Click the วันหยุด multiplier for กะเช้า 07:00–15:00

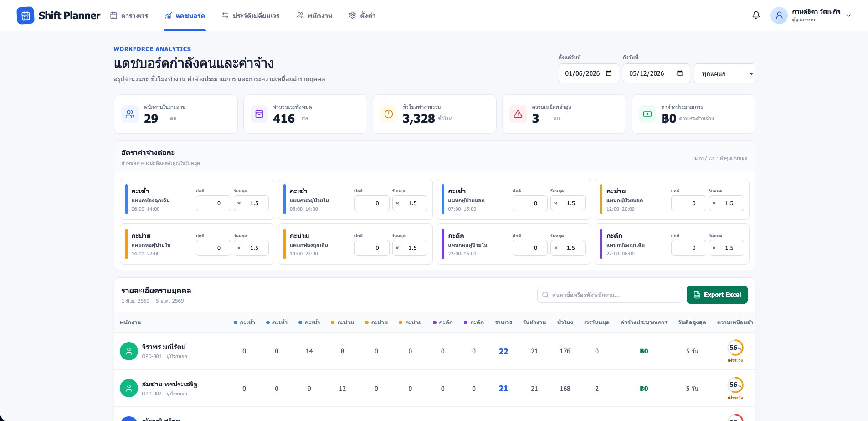click(568, 203)
